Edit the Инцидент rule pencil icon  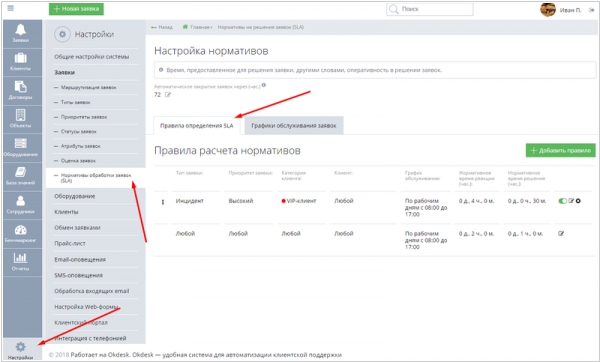click(571, 201)
